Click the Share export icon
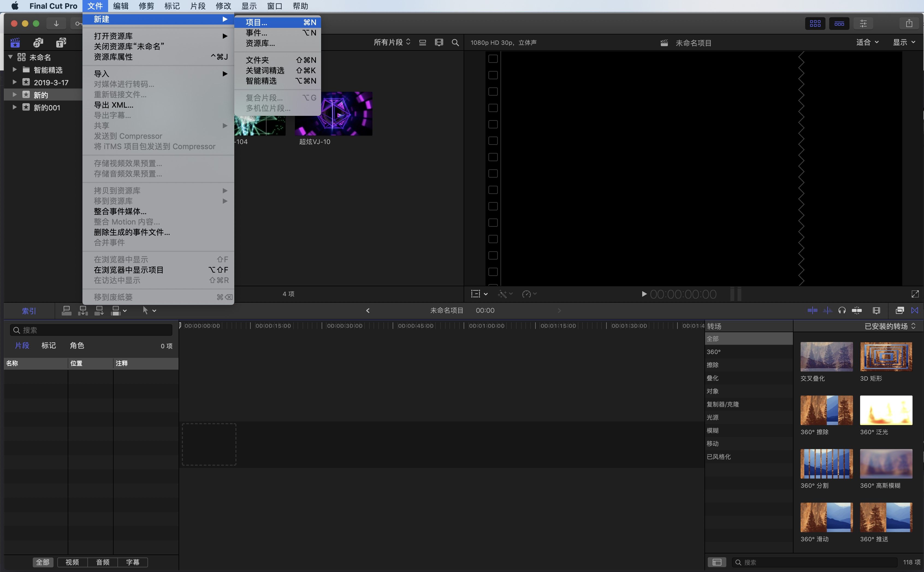The height and width of the screenshot is (572, 924). pyautogui.click(x=909, y=23)
